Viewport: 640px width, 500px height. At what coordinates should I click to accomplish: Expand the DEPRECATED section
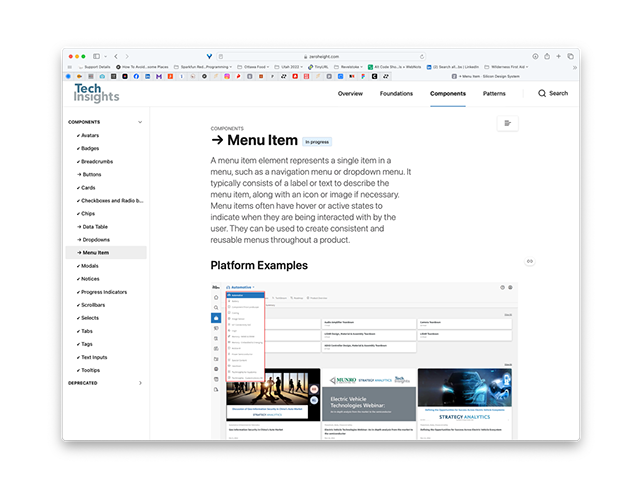(140, 383)
